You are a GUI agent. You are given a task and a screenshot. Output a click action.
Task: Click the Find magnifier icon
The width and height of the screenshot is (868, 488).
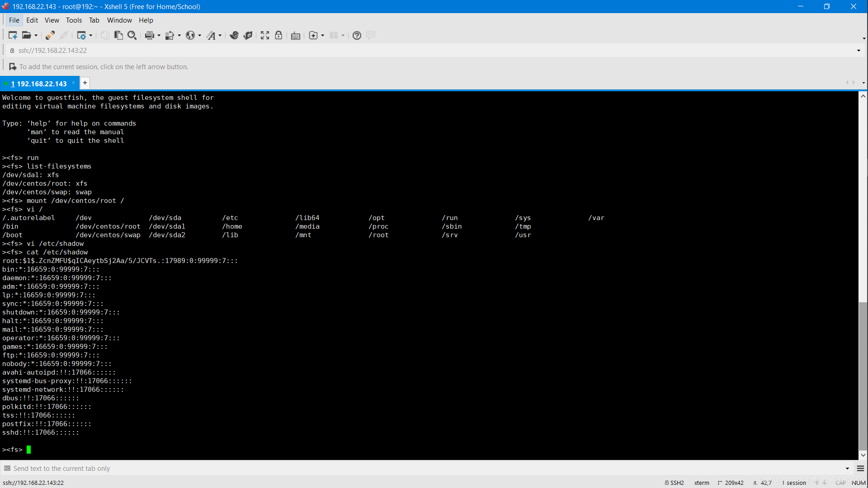[132, 35]
